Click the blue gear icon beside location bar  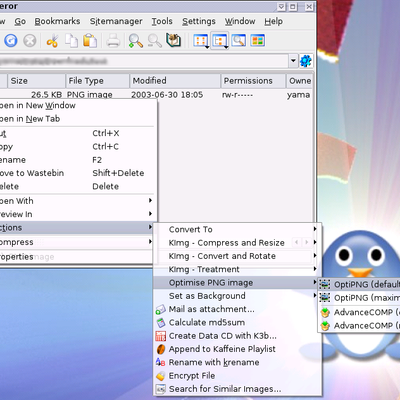[306, 61]
